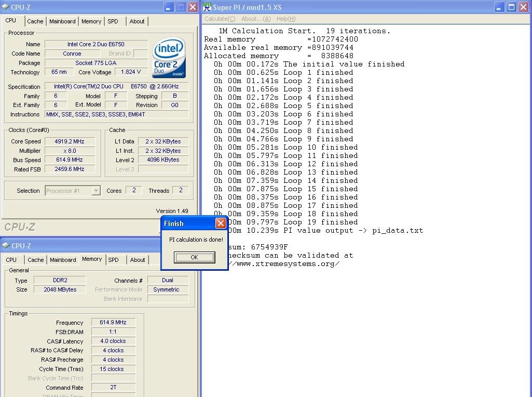This screenshot has width=532, height=397.
Task: Click OK in the Finish dialog
Action: [195, 257]
